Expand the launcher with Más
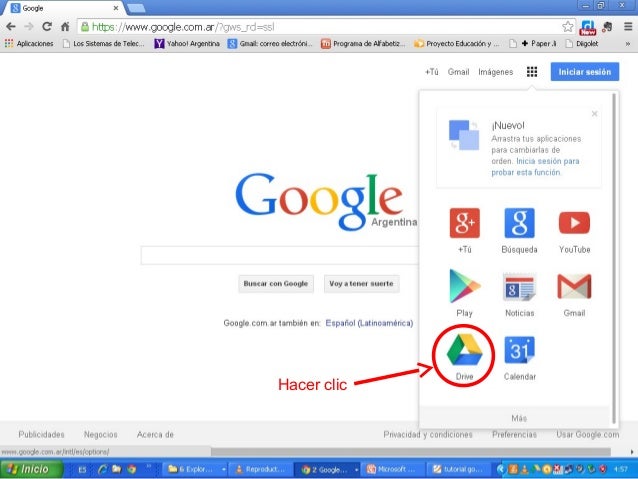638x479 pixels. click(519, 418)
